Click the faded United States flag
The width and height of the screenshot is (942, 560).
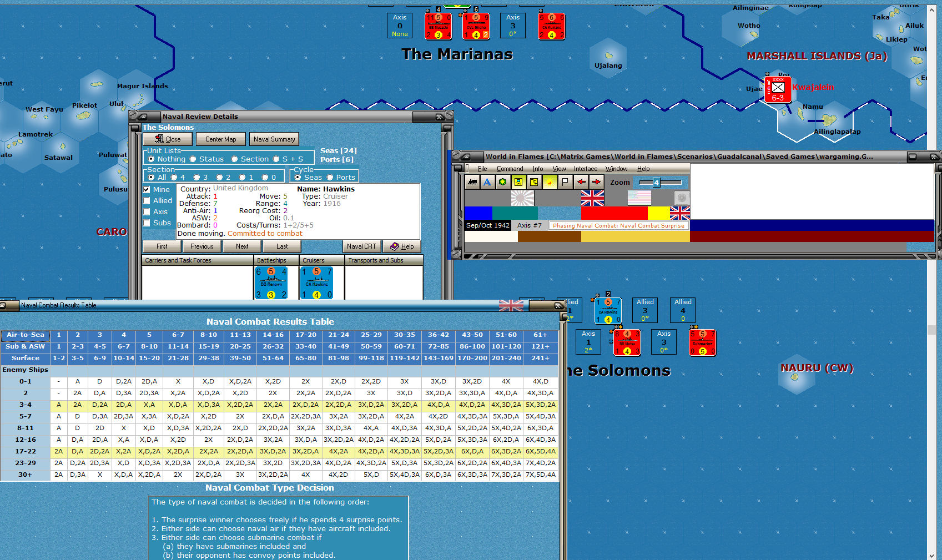[639, 198]
